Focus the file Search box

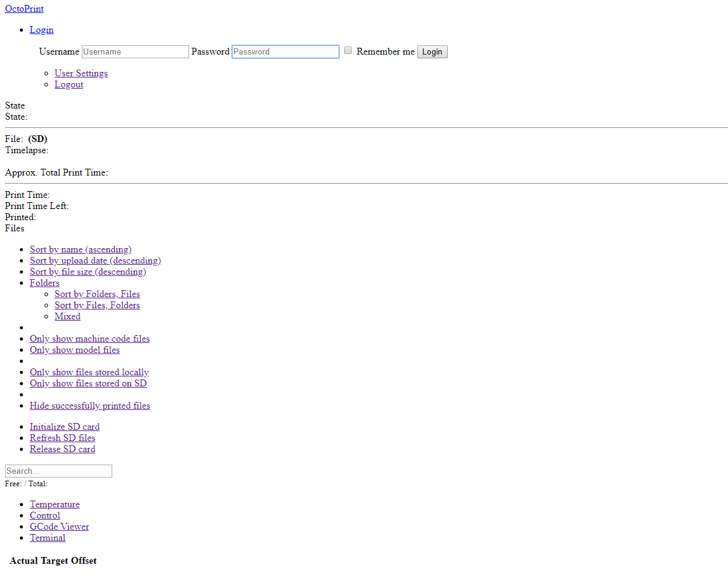58,471
